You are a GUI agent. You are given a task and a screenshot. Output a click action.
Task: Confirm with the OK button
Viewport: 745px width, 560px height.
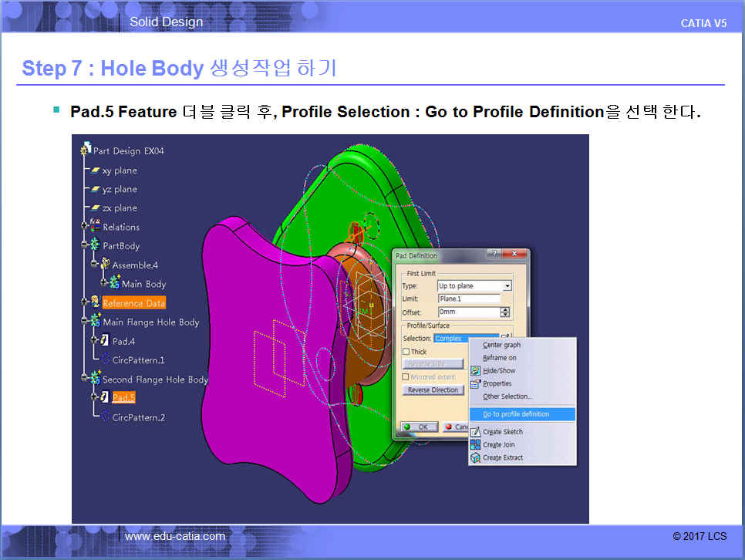point(419,427)
